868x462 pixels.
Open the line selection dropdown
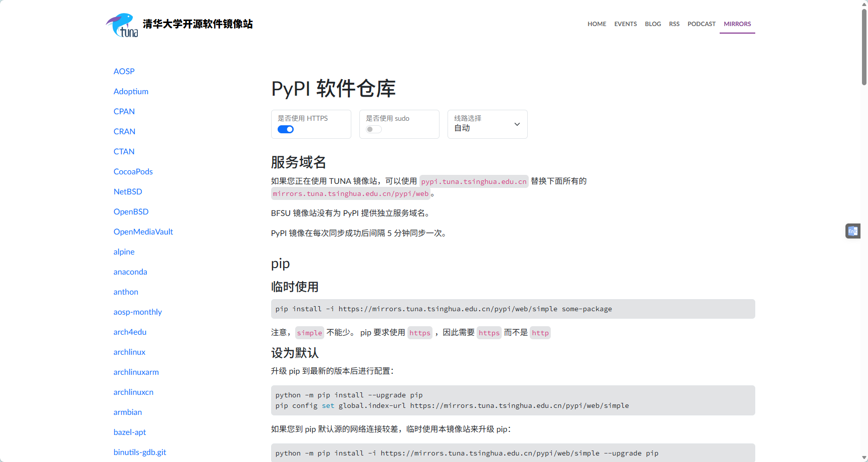tap(488, 124)
